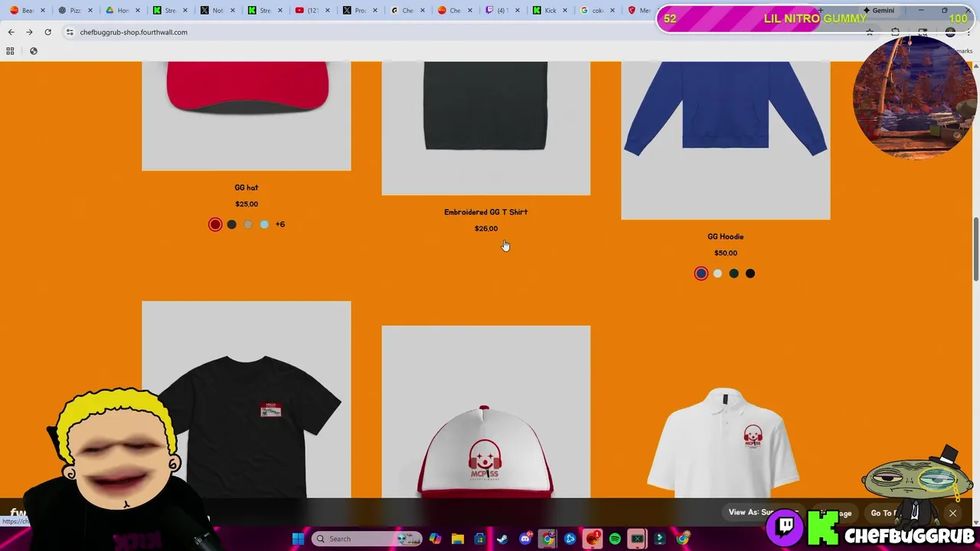Image resolution: width=980 pixels, height=551 pixels.
Task: Click the taskbar Search box
Action: click(x=368, y=539)
